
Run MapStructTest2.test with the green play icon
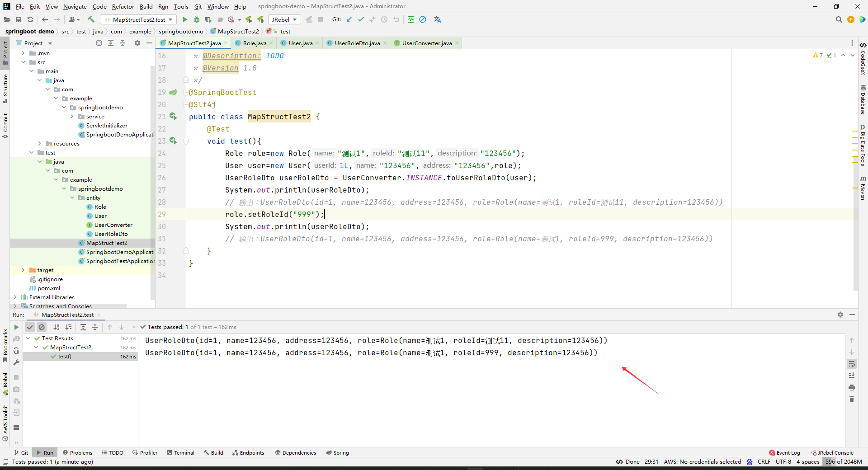[x=185, y=19]
